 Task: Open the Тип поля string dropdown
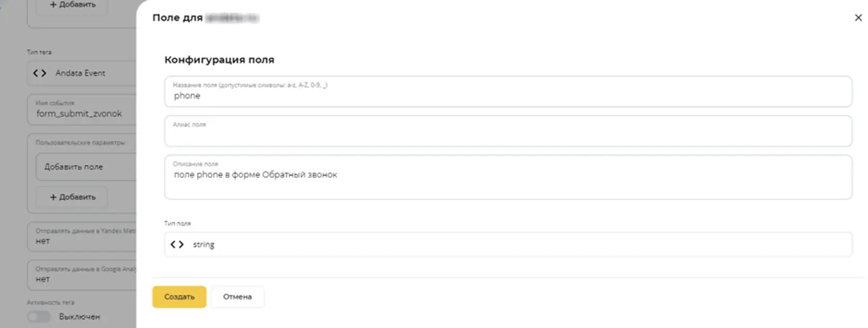[508, 244]
